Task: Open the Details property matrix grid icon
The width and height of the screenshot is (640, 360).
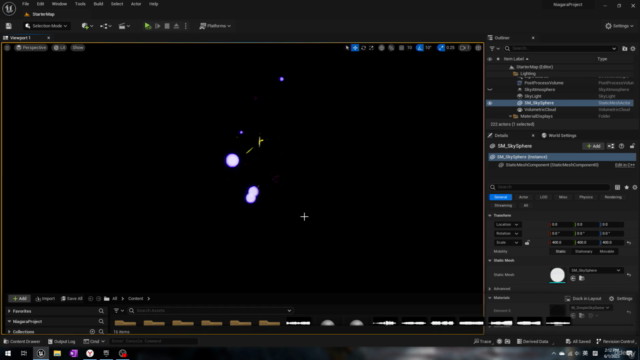Action: [x=617, y=187]
